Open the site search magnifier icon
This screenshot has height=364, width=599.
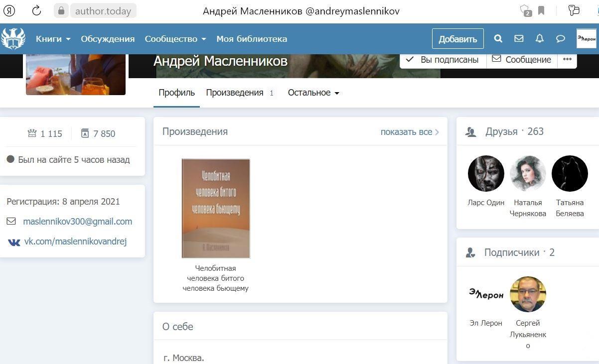[x=498, y=39]
